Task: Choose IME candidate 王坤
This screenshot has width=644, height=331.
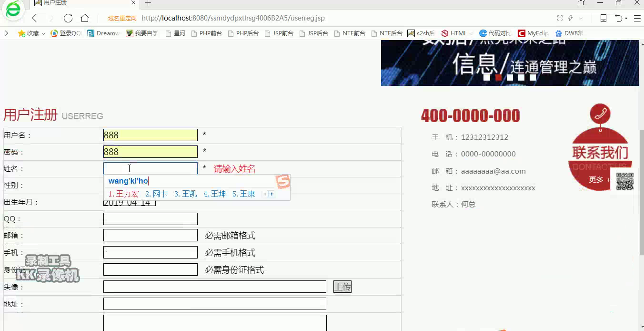Action: point(214,194)
